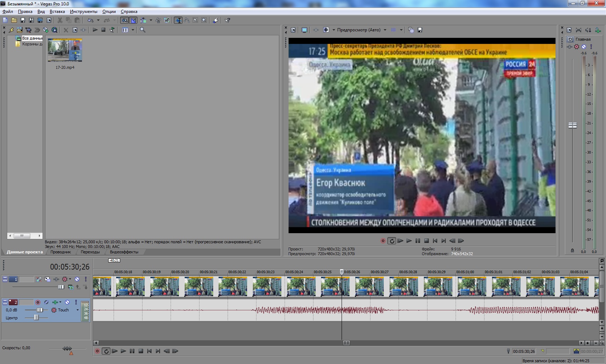The width and height of the screenshot is (606, 364).
Task: Click the Cut scissors icon
Action: (x=60, y=20)
